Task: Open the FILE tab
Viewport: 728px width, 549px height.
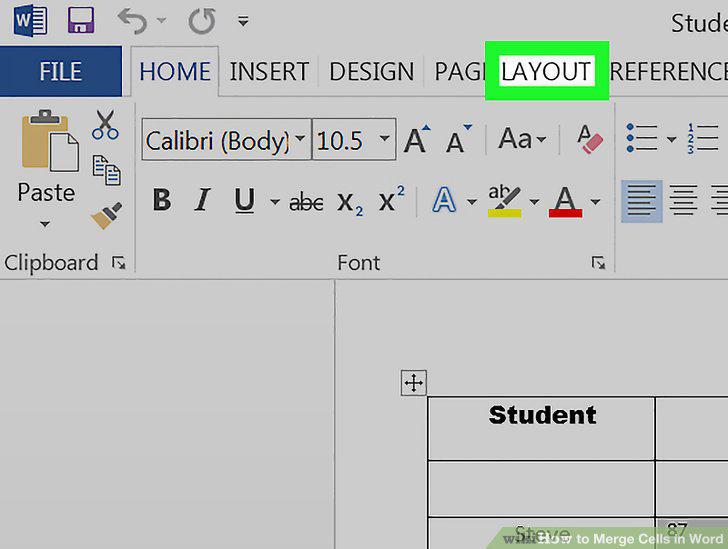Action: (61, 71)
